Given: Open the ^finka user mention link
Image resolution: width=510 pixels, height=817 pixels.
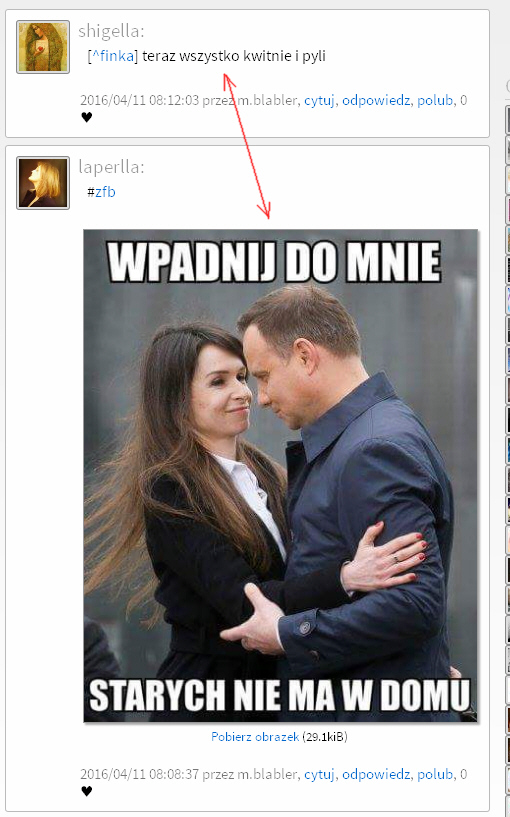Looking at the screenshot, I should click(113, 56).
